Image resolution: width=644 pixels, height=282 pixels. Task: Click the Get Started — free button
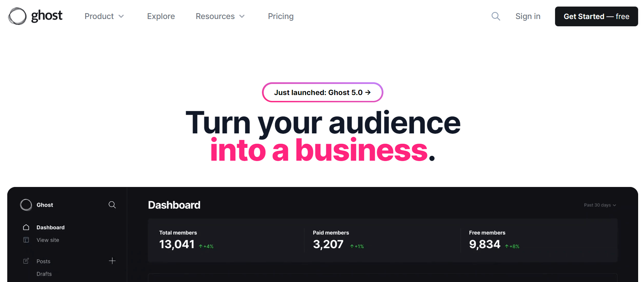coord(596,16)
